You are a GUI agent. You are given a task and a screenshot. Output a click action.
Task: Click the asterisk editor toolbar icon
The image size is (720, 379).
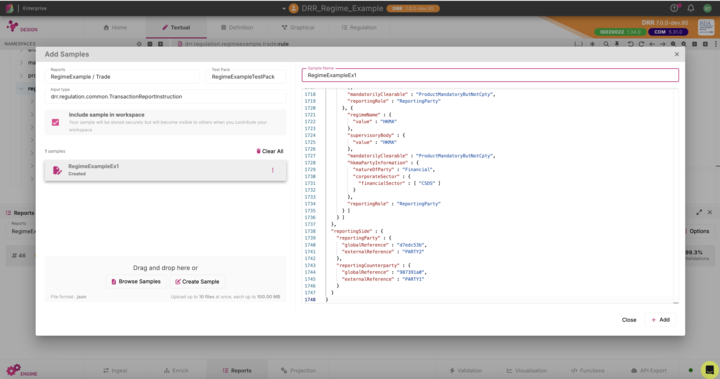[x=592, y=44]
